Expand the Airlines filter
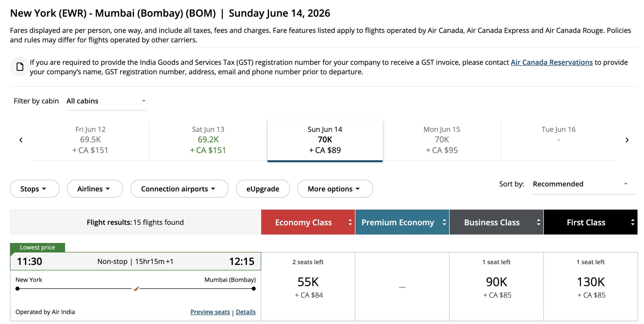 tap(95, 189)
